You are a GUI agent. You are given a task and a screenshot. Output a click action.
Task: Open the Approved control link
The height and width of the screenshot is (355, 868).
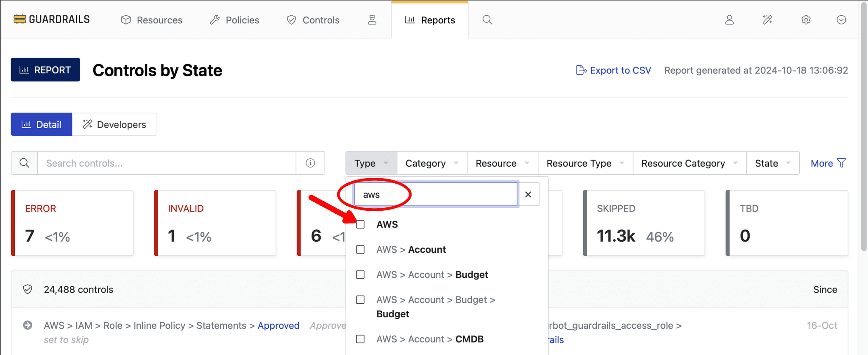(x=278, y=325)
